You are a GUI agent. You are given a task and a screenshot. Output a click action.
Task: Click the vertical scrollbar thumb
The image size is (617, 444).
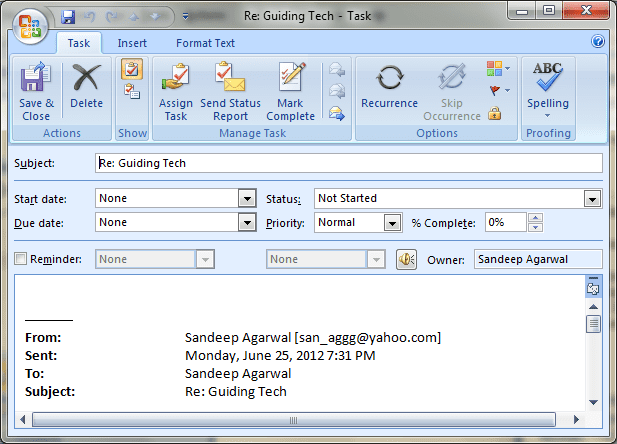[593, 324]
